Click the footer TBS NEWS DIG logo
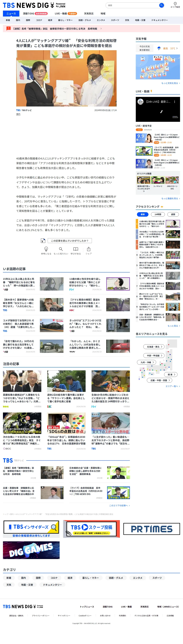 click(x=23, y=606)
